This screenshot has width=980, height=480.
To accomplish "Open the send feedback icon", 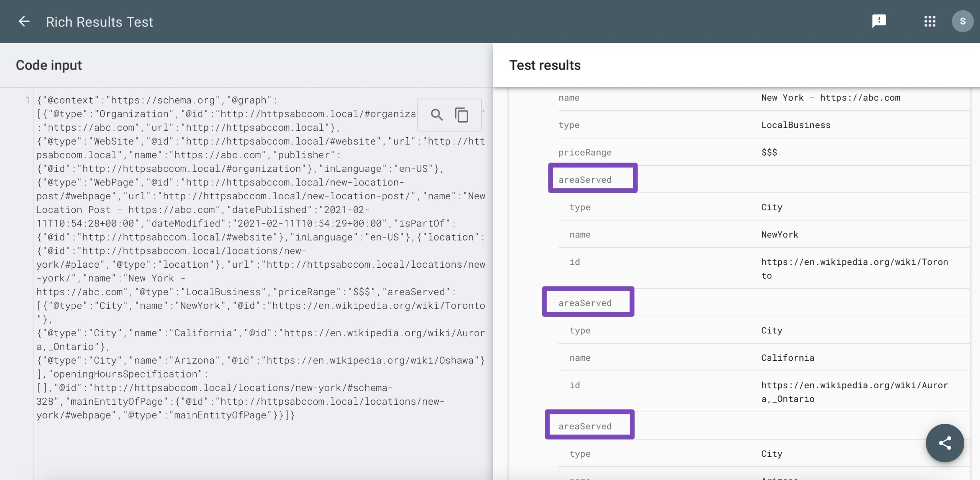I will [x=879, y=21].
